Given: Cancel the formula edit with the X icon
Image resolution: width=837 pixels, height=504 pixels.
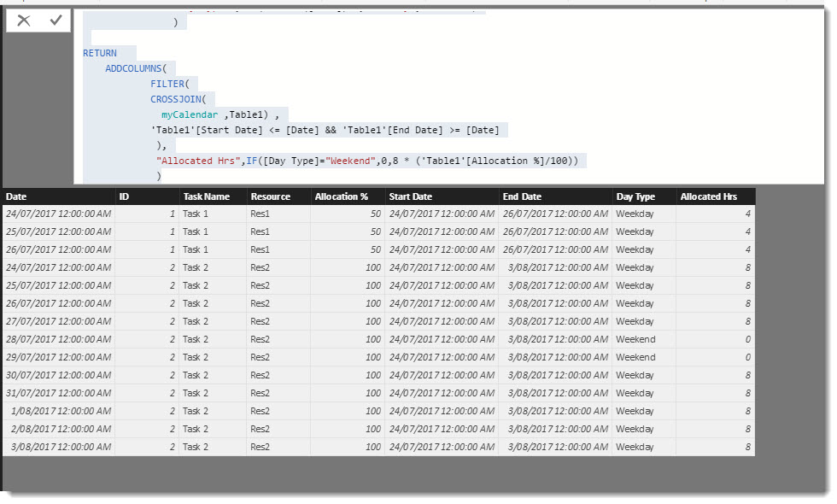Looking at the screenshot, I should [x=24, y=21].
